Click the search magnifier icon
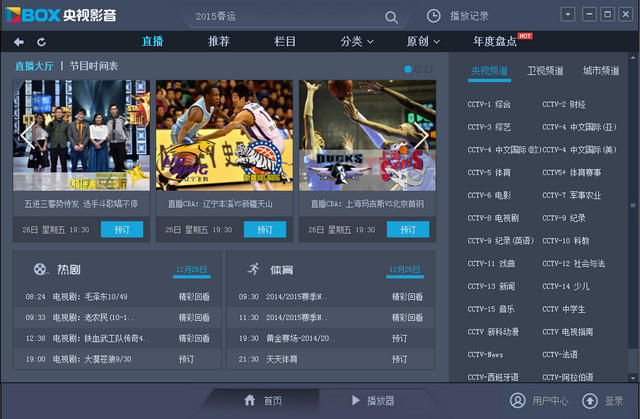This screenshot has width=640, height=419. point(391,17)
